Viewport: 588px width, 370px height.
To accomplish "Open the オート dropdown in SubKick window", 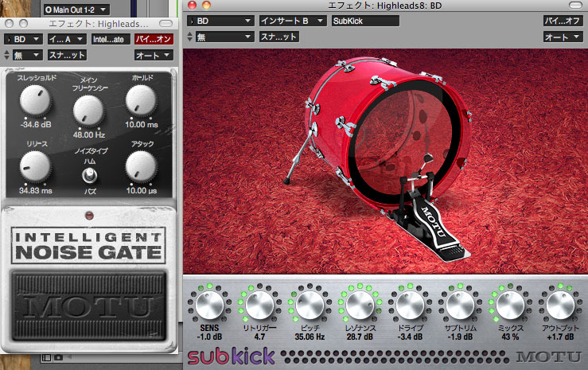I will tap(563, 37).
